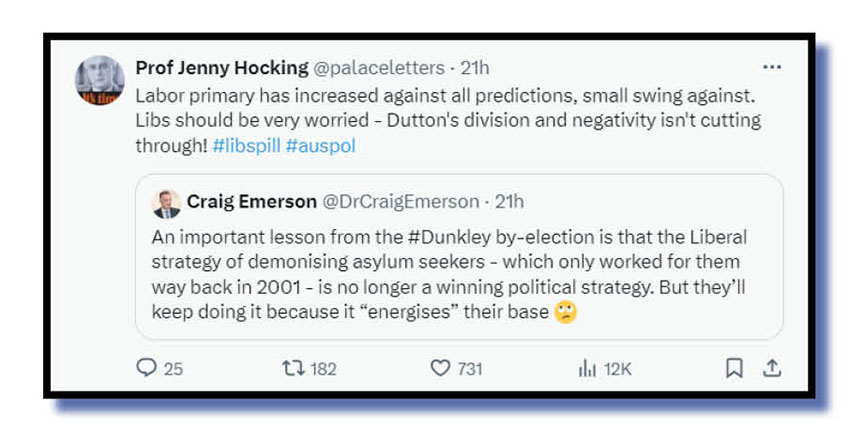Open the @palaceletters handle
The image size is (850, 445).
tap(379, 68)
